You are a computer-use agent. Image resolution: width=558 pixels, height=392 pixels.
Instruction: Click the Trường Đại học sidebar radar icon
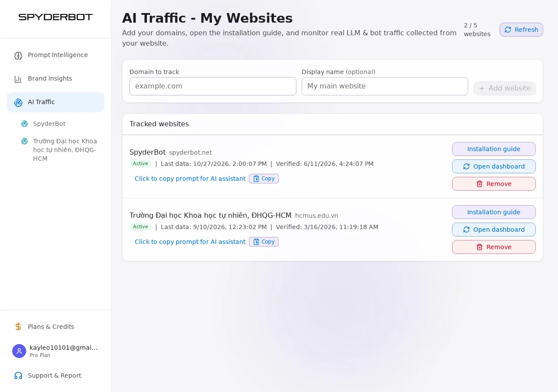pyautogui.click(x=24, y=141)
